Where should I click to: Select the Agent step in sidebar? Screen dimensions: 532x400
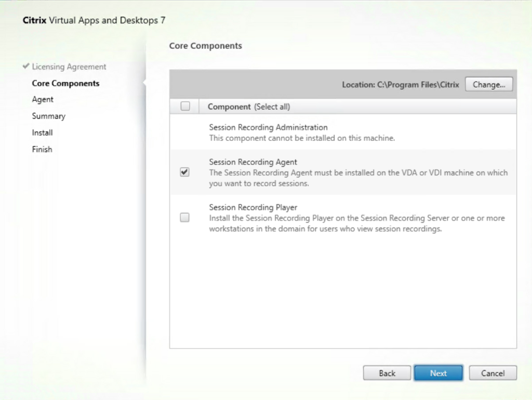click(43, 99)
